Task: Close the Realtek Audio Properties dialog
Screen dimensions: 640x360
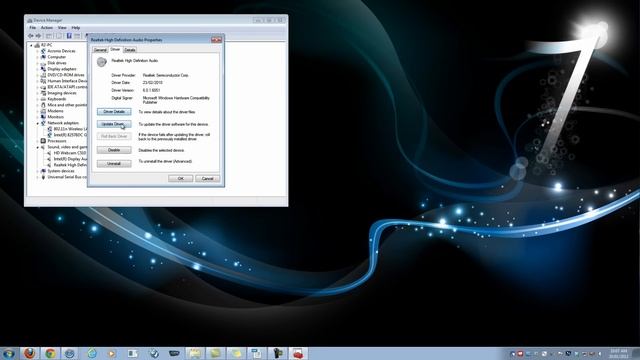Action: click(x=217, y=40)
